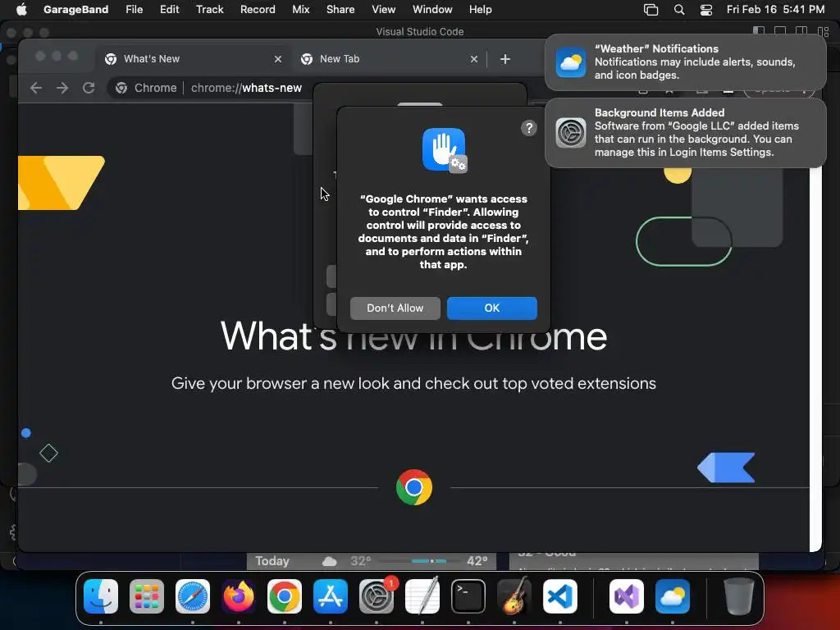
Task: Click the Chrome site info chip
Action: (146, 88)
